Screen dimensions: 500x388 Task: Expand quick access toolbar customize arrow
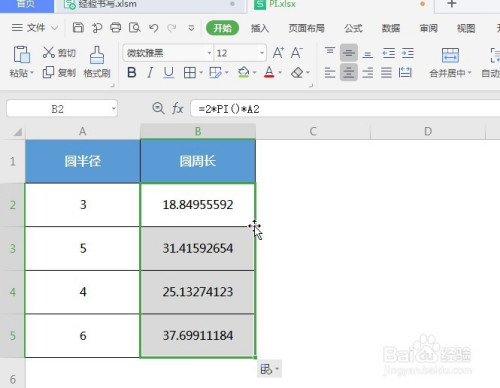pos(191,28)
